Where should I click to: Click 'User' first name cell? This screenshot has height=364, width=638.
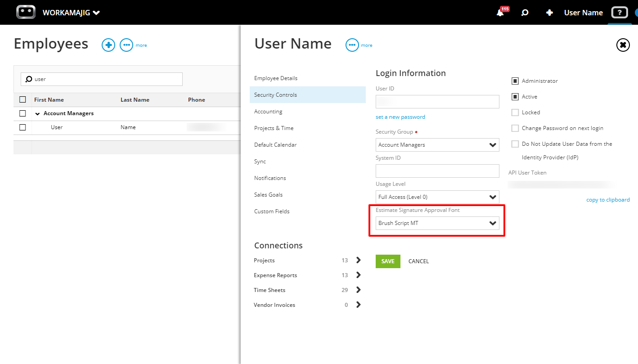(57, 127)
